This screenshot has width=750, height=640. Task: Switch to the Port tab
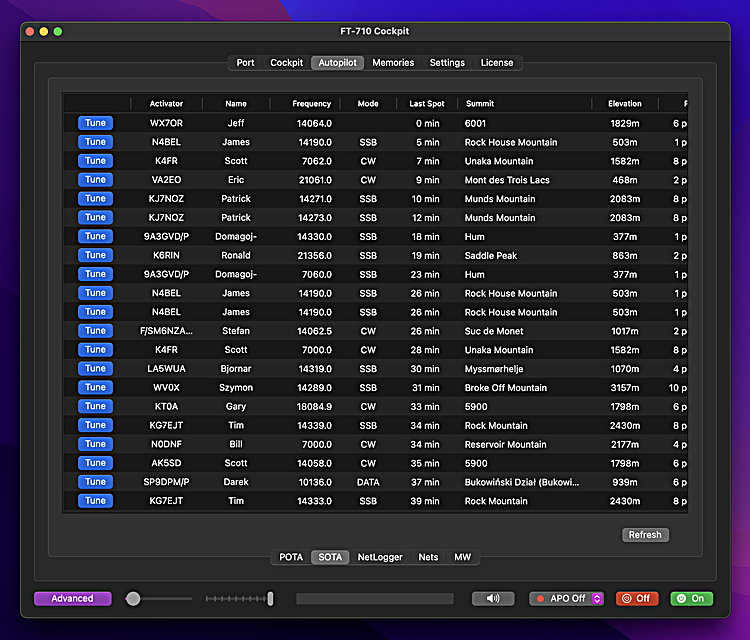tap(245, 63)
